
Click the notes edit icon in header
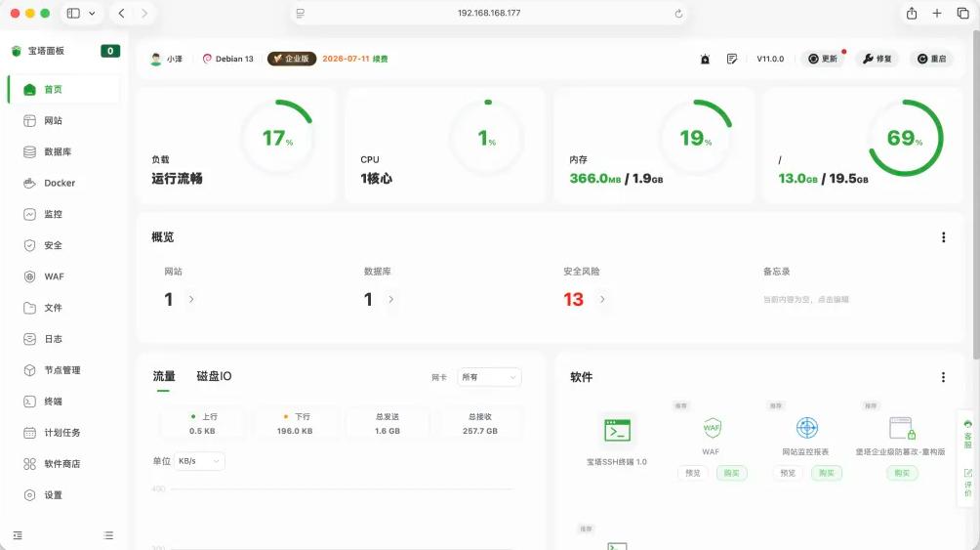coord(732,59)
